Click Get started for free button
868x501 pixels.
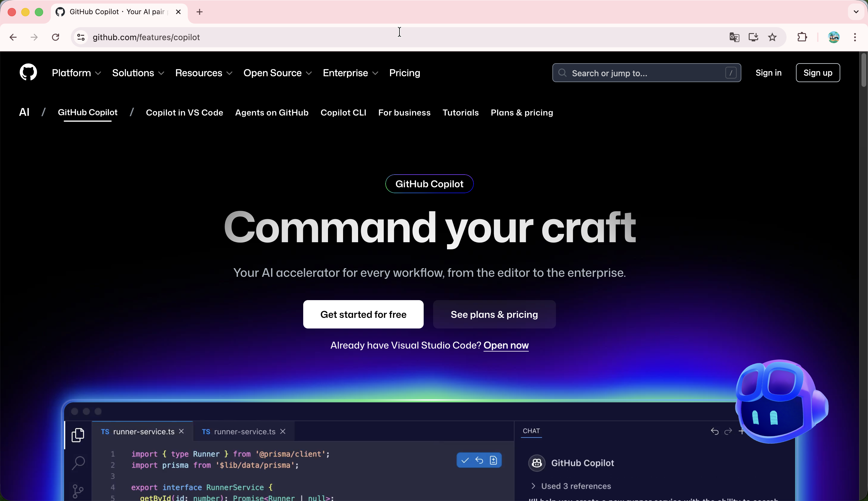(x=363, y=315)
